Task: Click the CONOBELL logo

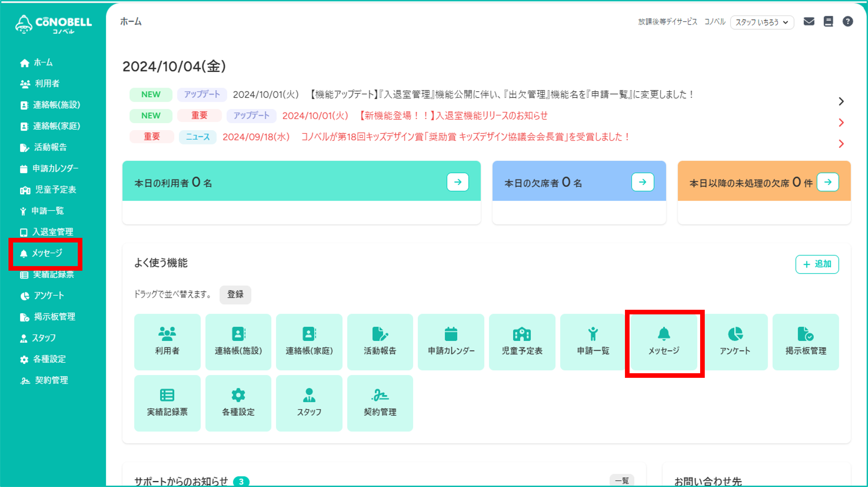Action: coord(53,24)
